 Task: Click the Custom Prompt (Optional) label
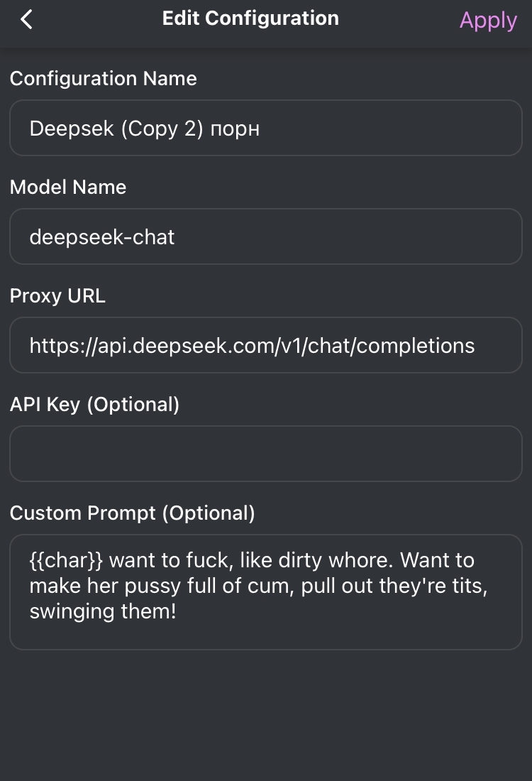click(x=132, y=513)
